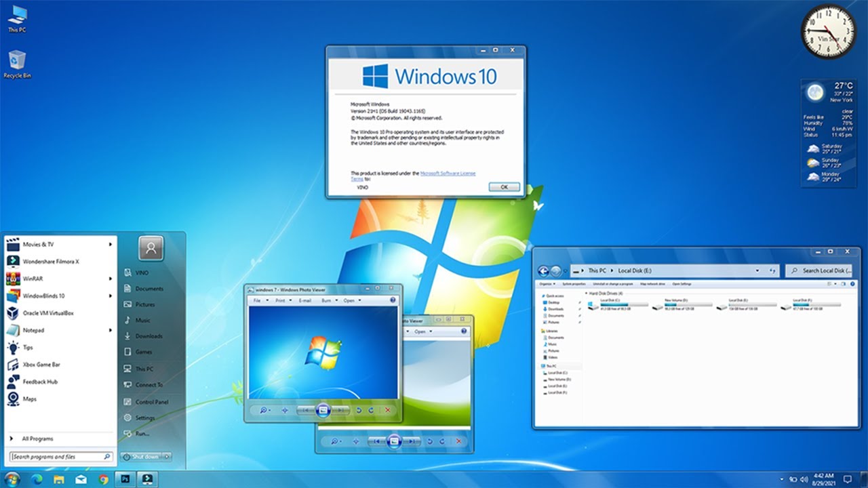This screenshot has height=488, width=868.
Task: Launch Tips app from the Start menu
Action: (x=61, y=348)
